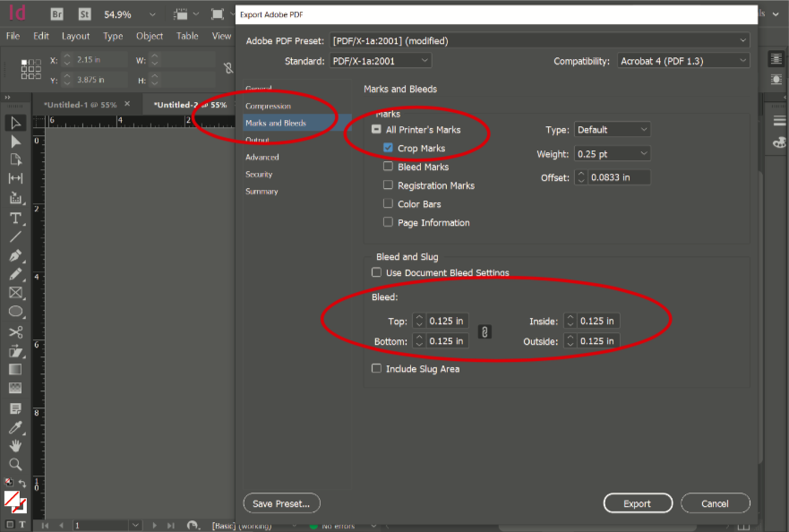Screen dimensions: 789x532
Task: Click the Export button
Action: click(637, 503)
